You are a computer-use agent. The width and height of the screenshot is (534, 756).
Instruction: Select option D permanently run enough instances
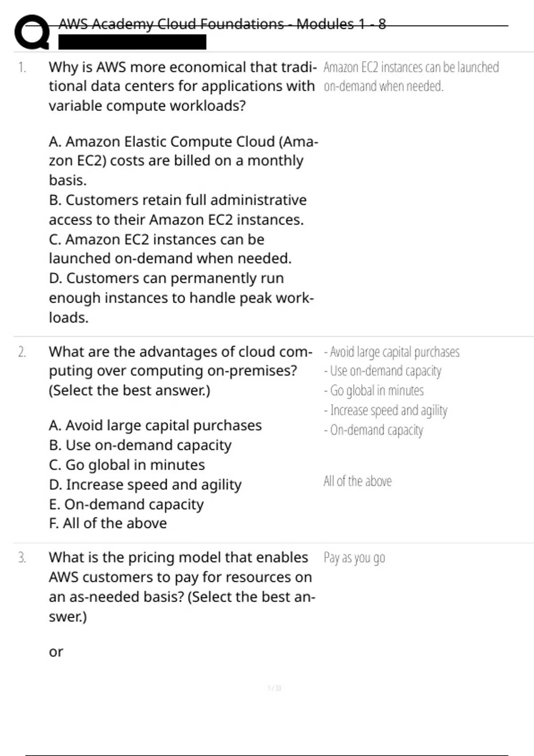(x=181, y=298)
